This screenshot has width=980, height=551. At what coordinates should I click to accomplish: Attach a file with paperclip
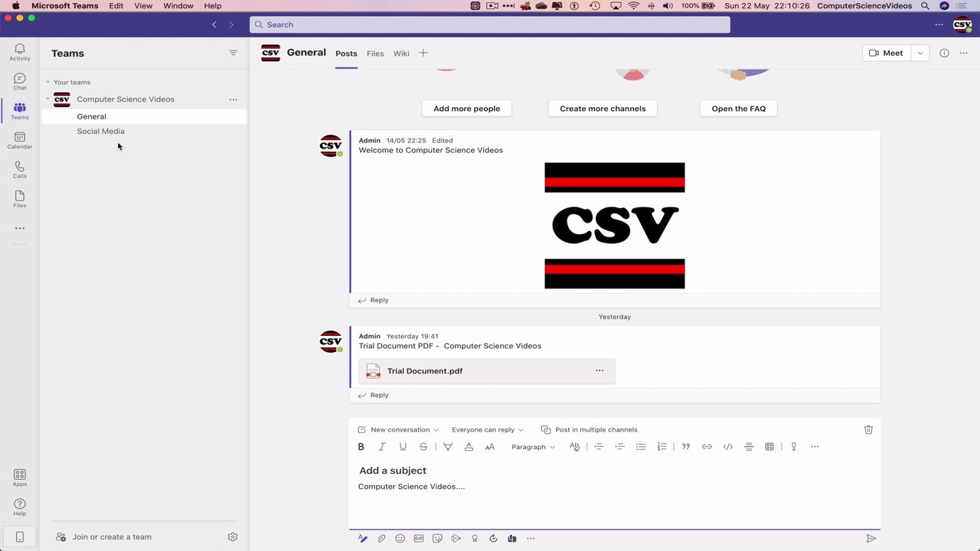(x=381, y=539)
